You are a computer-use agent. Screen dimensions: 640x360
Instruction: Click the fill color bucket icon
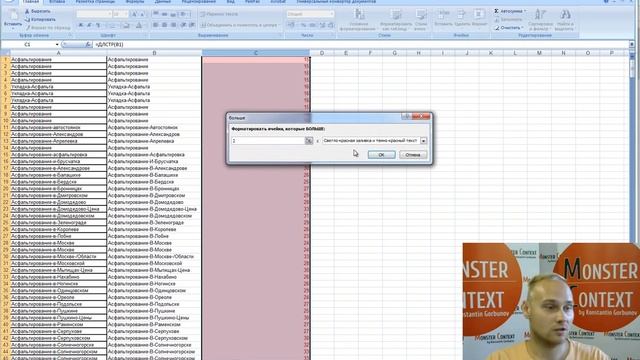point(127,25)
